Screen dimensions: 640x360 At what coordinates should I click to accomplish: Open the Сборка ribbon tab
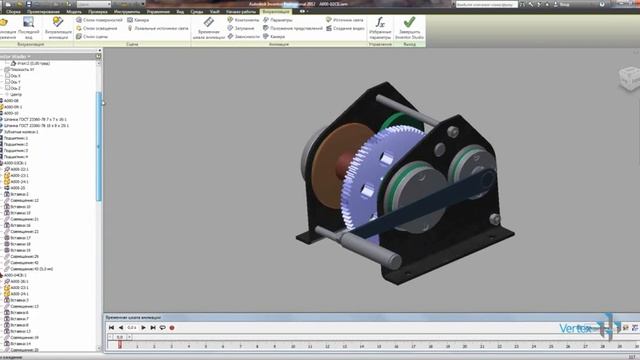click(x=13, y=12)
